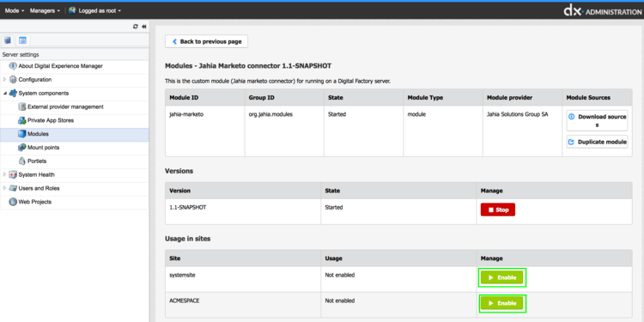
Task: Click the About info icon
Action: [13, 66]
